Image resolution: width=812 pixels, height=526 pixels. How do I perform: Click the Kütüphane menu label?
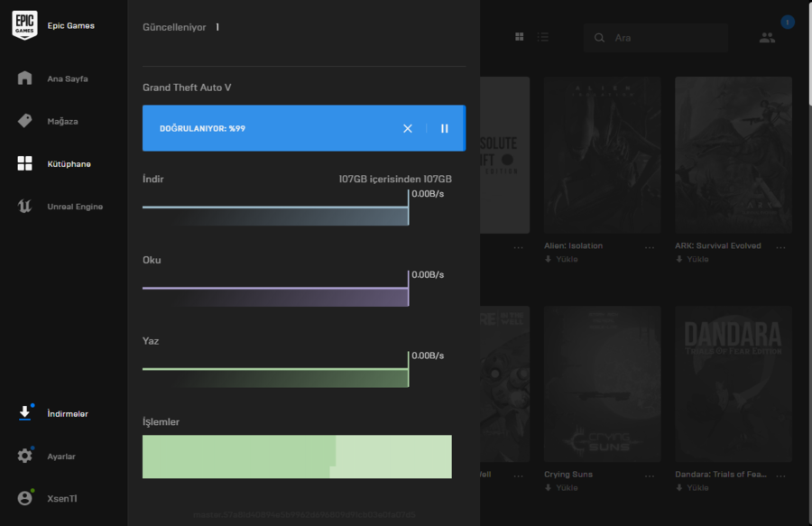click(69, 163)
